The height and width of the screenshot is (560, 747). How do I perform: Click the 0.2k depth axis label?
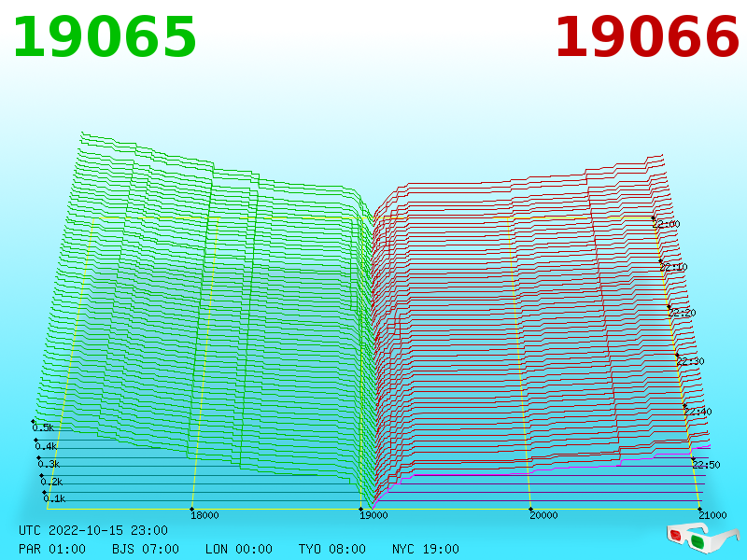coord(51,482)
